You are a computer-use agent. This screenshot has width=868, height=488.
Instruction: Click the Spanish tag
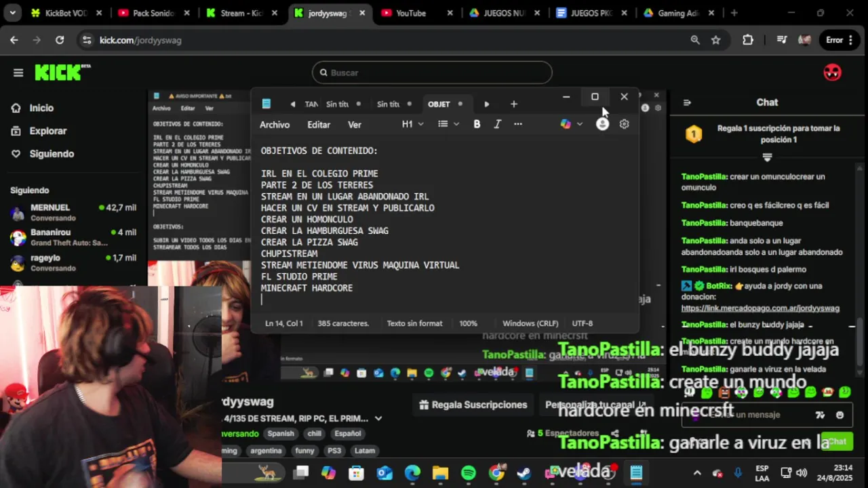(281, 434)
